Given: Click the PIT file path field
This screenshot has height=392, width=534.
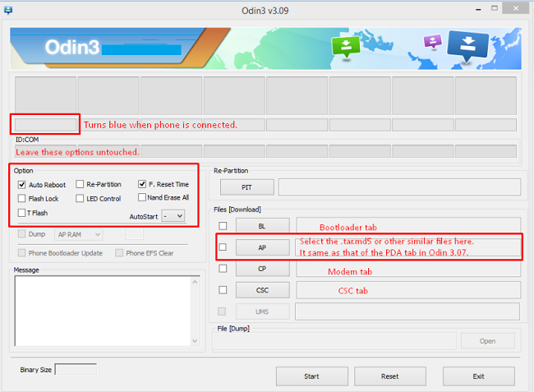Looking at the screenshot, I should (x=399, y=187).
